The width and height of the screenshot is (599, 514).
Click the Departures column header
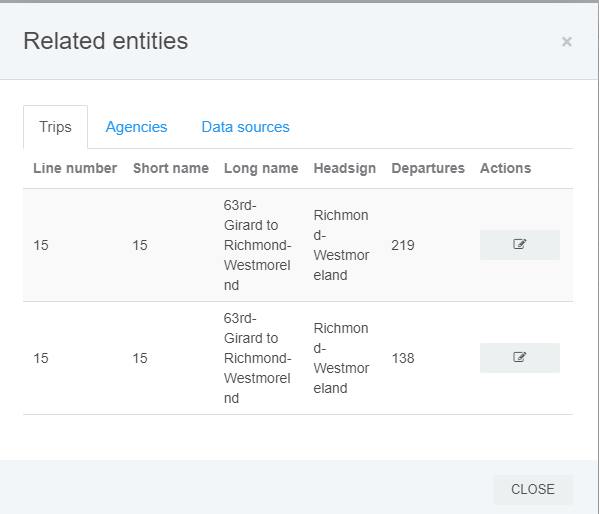tap(428, 168)
